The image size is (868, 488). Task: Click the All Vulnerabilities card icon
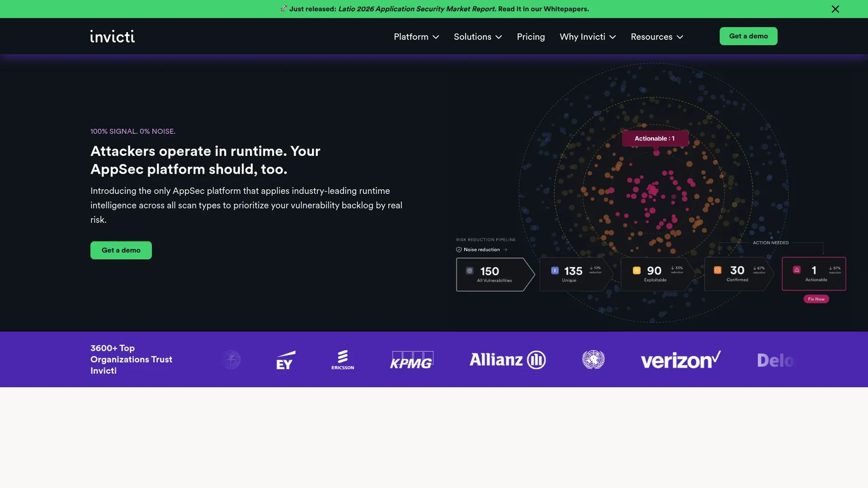[470, 271]
